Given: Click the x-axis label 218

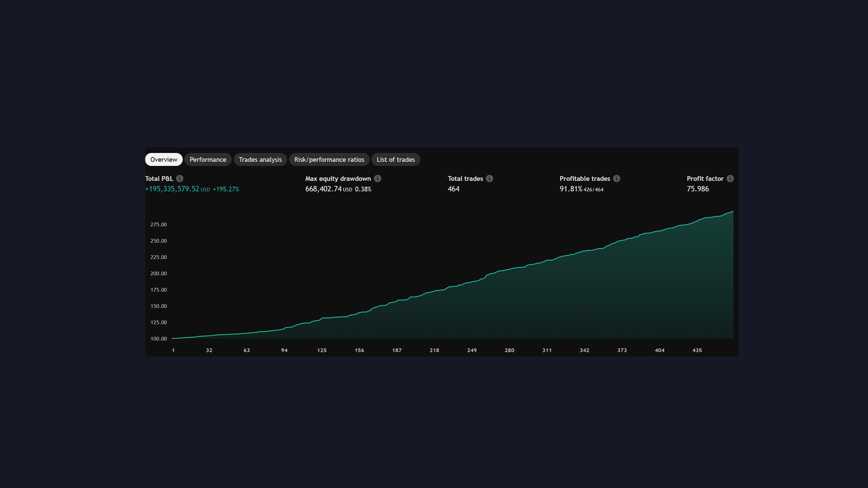Looking at the screenshot, I should 434,350.
